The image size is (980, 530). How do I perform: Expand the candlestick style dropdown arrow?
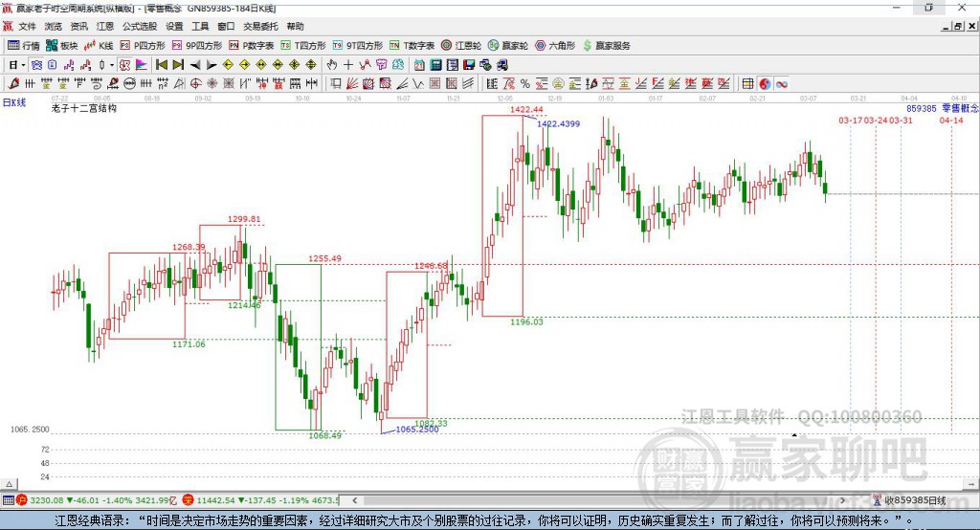click(x=112, y=65)
